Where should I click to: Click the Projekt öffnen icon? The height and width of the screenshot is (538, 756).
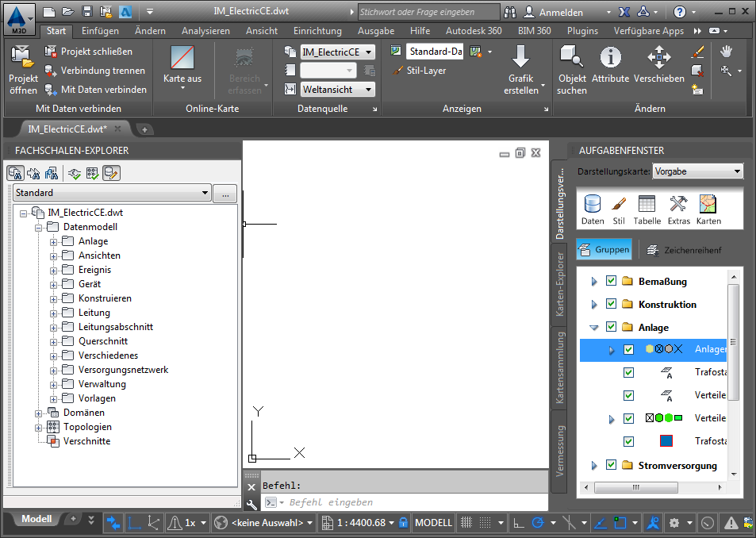tap(22, 57)
